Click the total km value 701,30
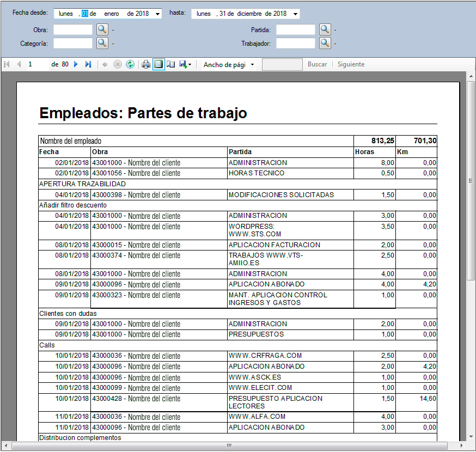 point(425,141)
